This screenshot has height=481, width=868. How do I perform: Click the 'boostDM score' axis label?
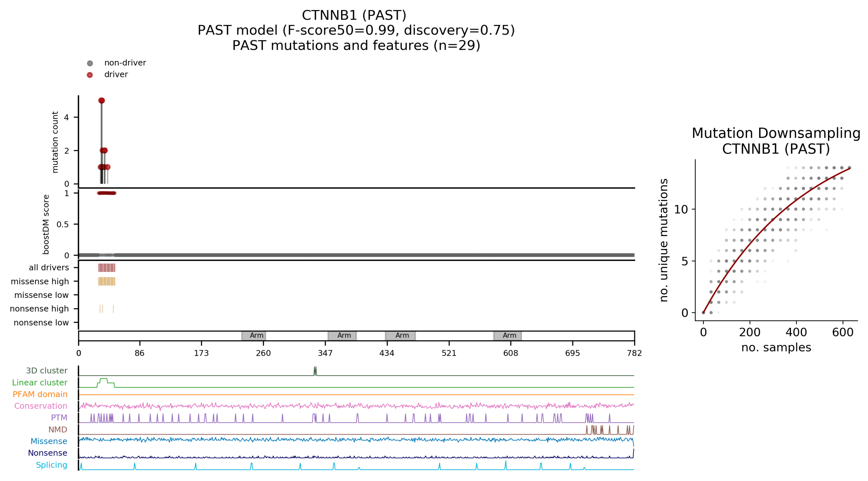click(46, 224)
